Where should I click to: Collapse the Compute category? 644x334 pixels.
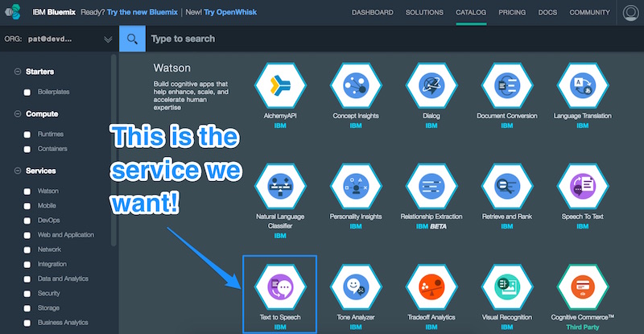pos(18,113)
